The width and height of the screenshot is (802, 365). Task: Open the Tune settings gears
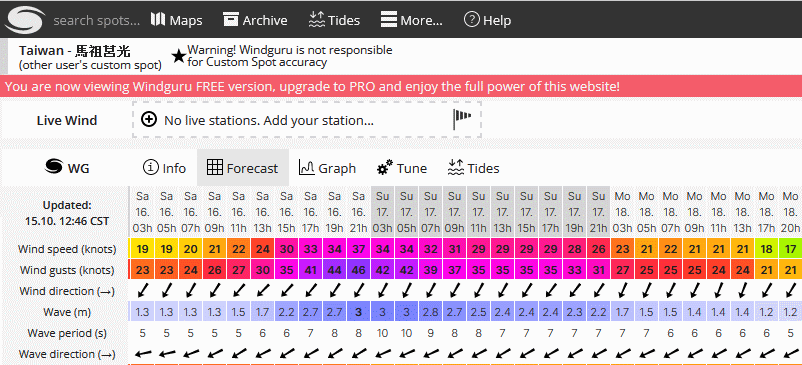pyautogui.click(x=402, y=168)
